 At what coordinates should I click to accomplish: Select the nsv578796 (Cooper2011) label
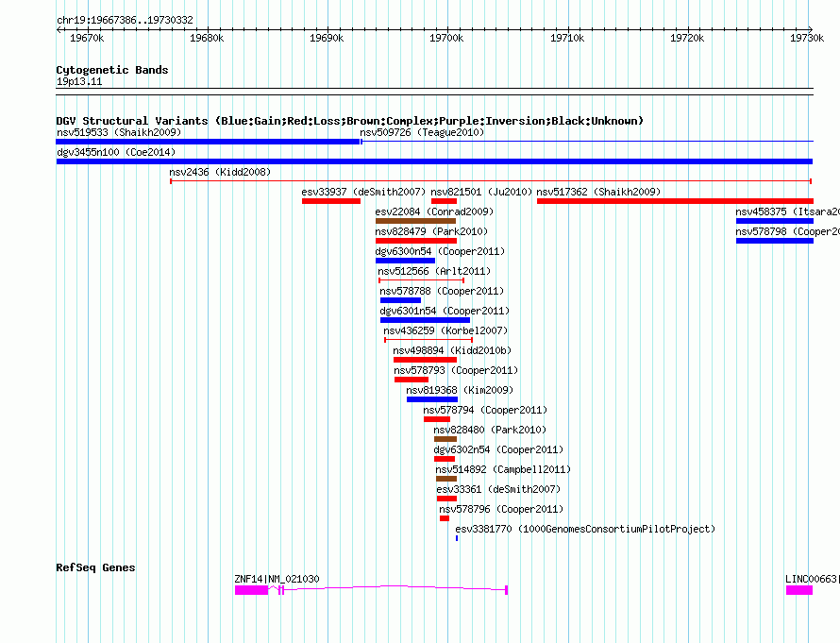coord(501,509)
